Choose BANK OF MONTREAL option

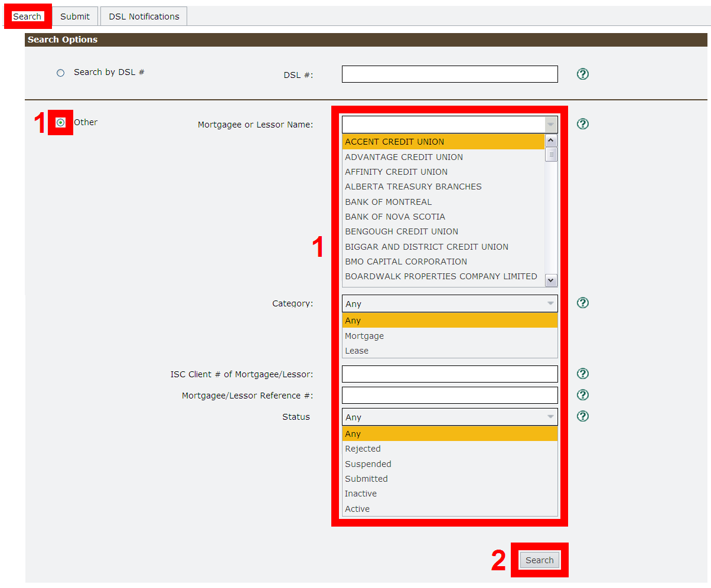tap(443, 202)
